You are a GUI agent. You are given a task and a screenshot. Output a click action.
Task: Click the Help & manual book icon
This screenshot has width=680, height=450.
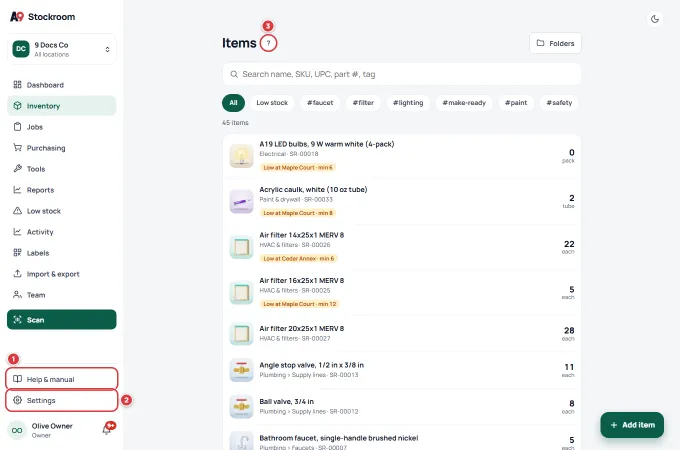[x=17, y=379]
